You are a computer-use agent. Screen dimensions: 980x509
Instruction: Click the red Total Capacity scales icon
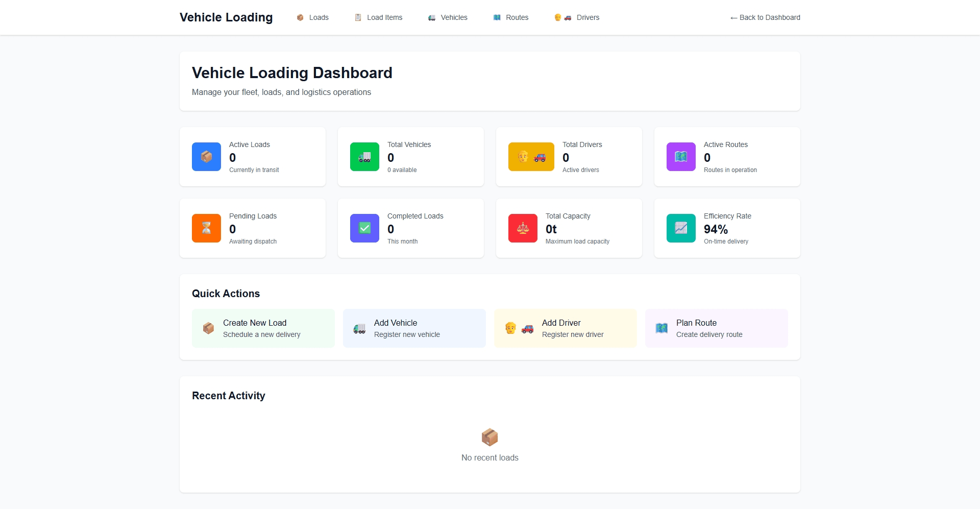pyautogui.click(x=523, y=228)
